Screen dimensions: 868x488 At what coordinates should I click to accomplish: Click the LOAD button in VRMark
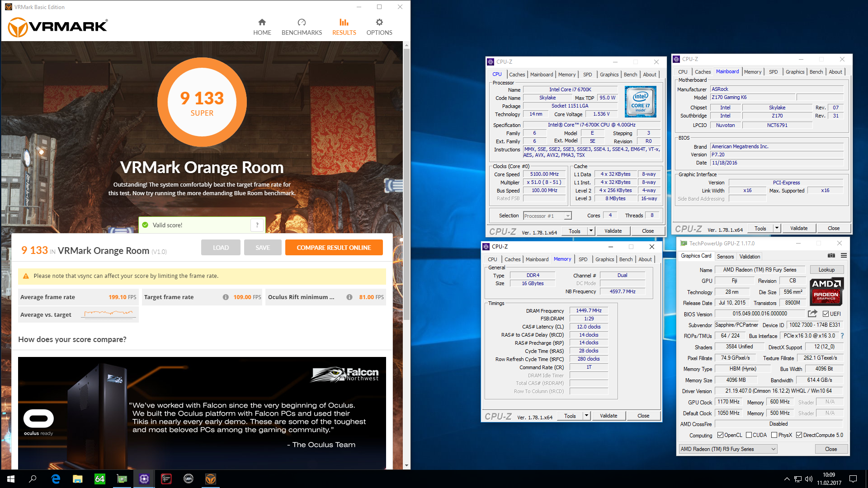[221, 248]
